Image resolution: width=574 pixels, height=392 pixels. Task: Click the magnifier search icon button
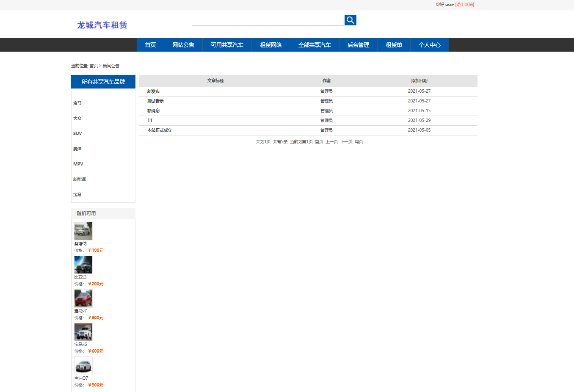(x=350, y=20)
